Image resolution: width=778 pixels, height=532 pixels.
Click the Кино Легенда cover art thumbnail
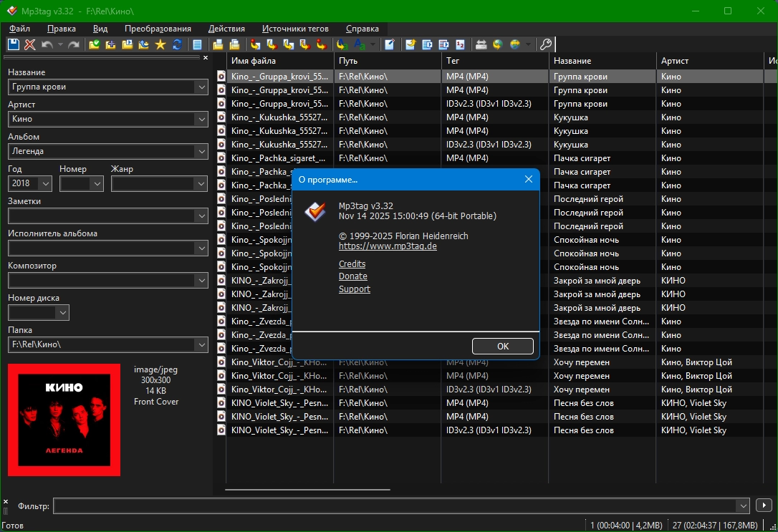point(64,420)
